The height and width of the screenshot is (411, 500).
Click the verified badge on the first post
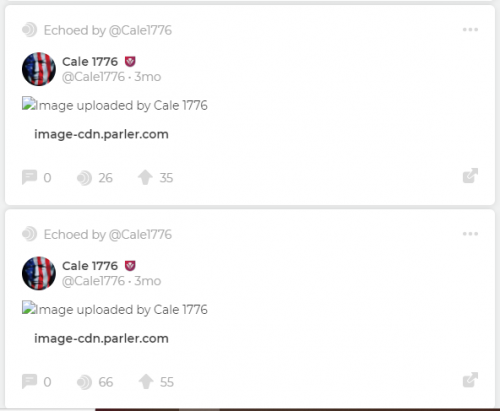coord(130,62)
